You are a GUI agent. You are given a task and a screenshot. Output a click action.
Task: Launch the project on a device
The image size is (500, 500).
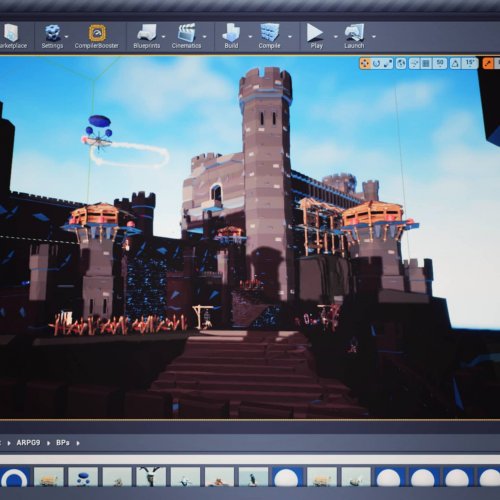354,36
